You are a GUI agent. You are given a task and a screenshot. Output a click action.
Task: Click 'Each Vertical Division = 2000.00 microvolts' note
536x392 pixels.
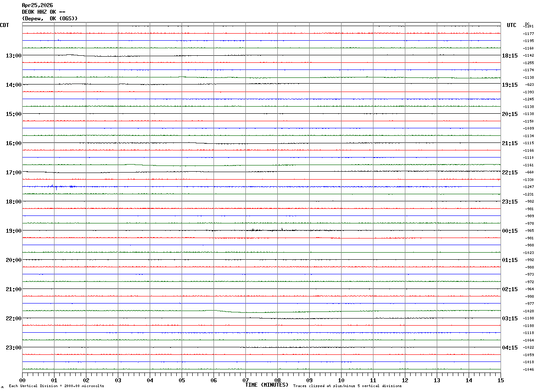pyautogui.click(x=56, y=386)
